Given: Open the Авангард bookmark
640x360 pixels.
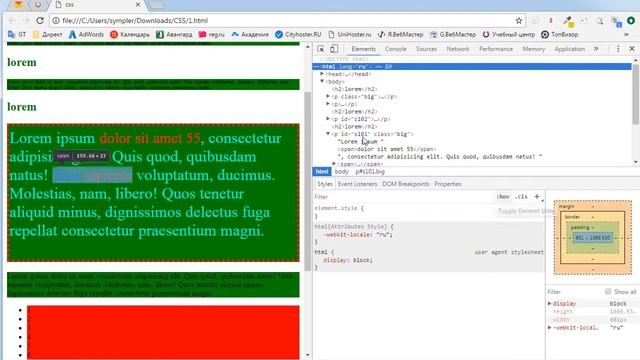Looking at the screenshot, I should [174, 35].
